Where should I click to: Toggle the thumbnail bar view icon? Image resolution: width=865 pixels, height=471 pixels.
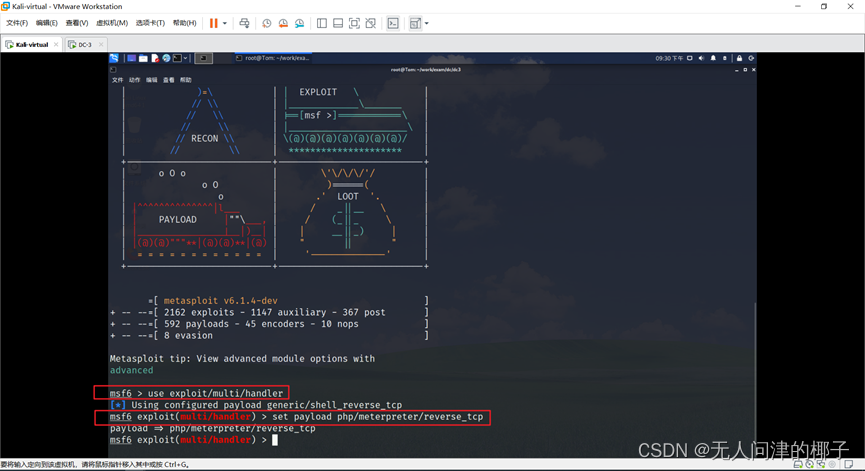338,23
